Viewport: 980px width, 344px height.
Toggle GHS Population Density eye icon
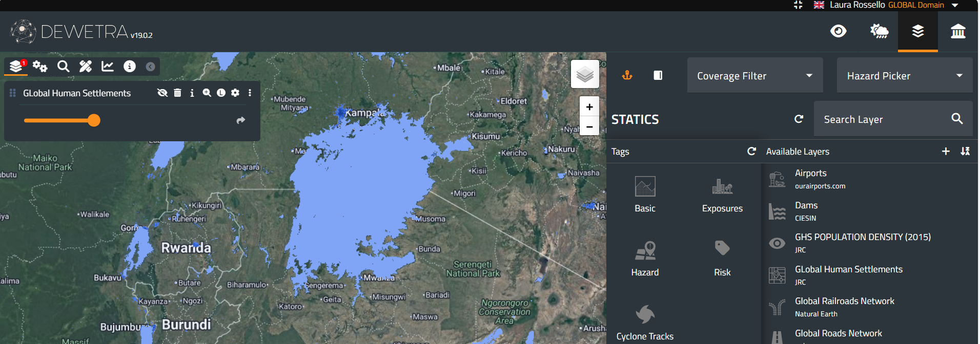[777, 243]
